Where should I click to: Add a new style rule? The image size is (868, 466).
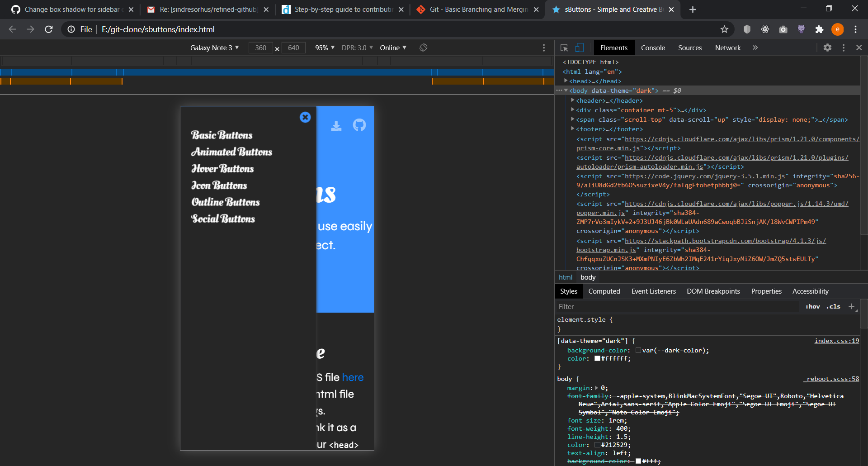point(851,306)
